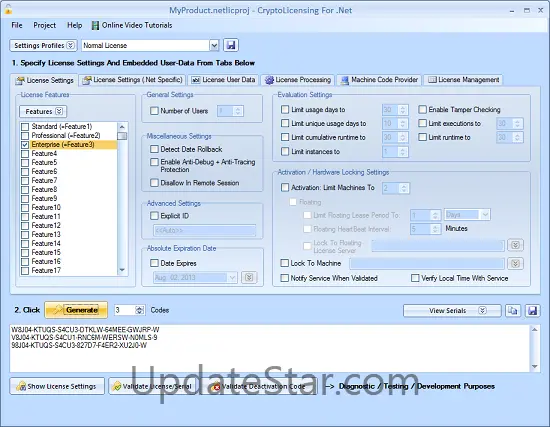Check the Feature10 checkbox
Image resolution: width=550 pixels, height=427 pixels.
tap(25, 208)
